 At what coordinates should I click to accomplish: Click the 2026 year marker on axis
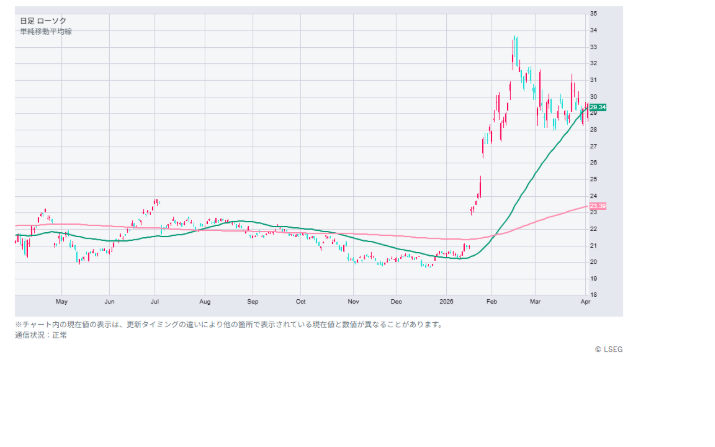(x=446, y=300)
